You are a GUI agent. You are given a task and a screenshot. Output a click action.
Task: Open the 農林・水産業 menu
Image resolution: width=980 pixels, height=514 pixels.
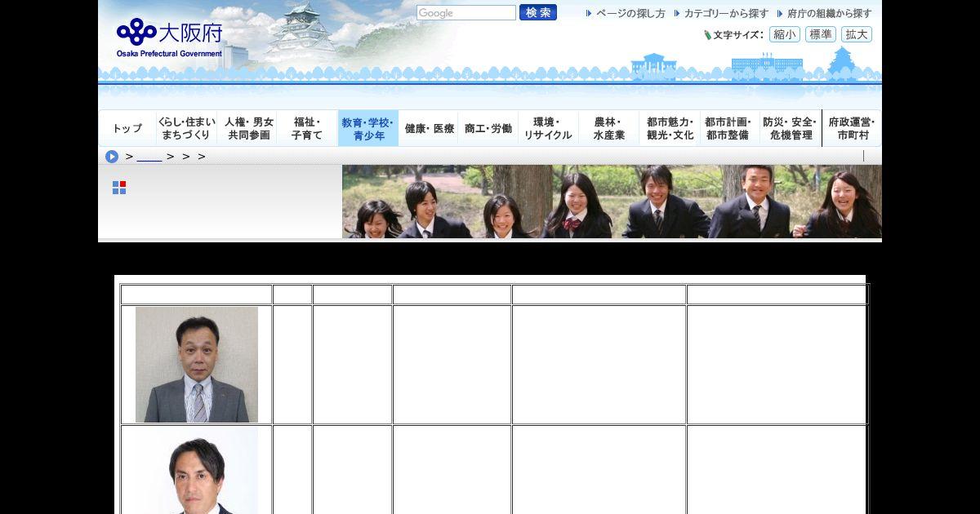tap(608, 129)
